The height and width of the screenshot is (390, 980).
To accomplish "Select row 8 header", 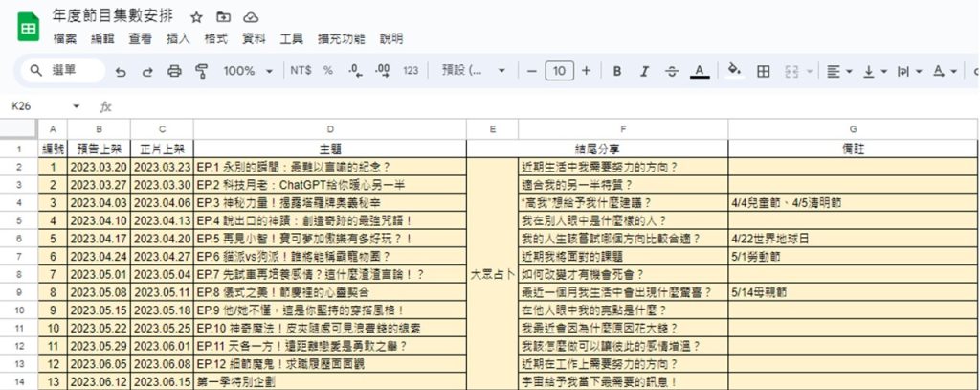I will pos(19,274).
